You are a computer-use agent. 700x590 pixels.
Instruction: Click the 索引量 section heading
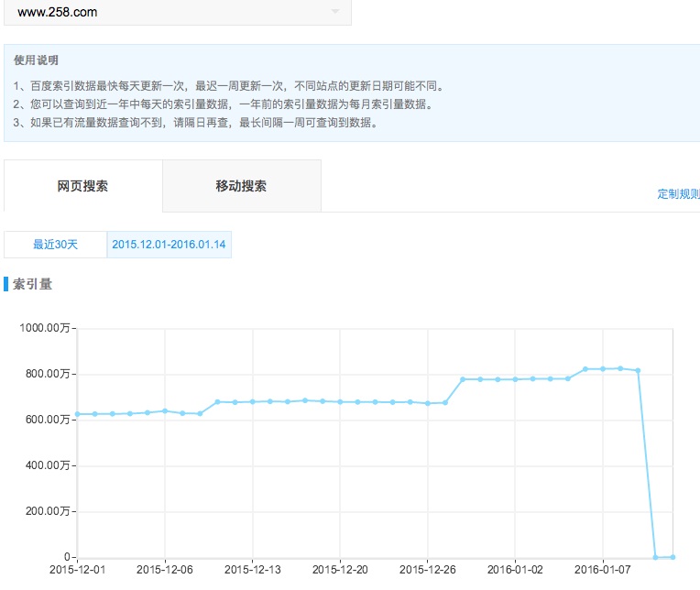(x=33, y=284)
